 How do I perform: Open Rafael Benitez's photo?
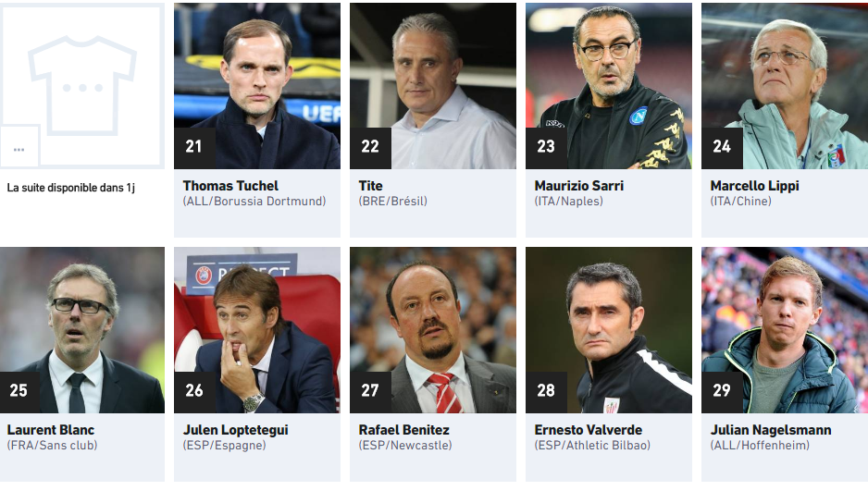click(433, 330)
